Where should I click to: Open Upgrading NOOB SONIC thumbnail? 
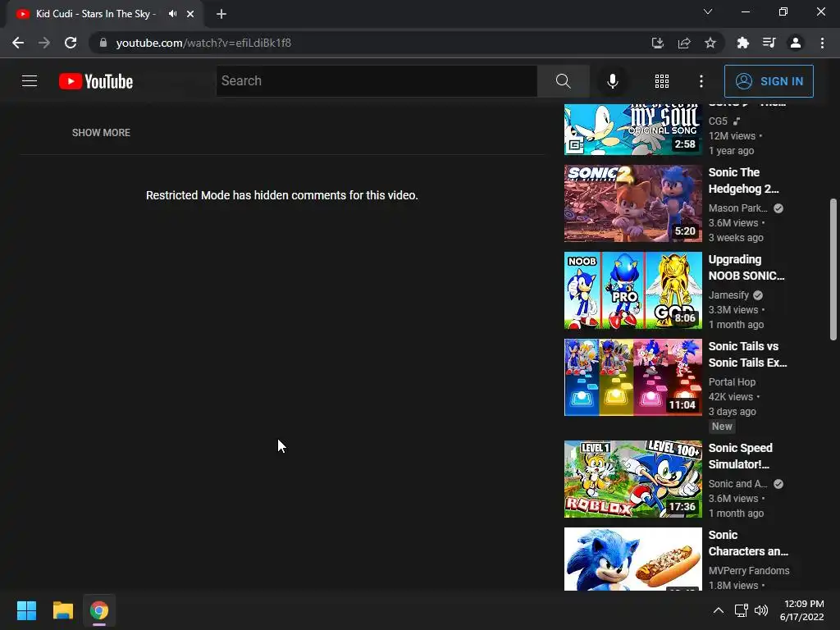click(632, 290)
